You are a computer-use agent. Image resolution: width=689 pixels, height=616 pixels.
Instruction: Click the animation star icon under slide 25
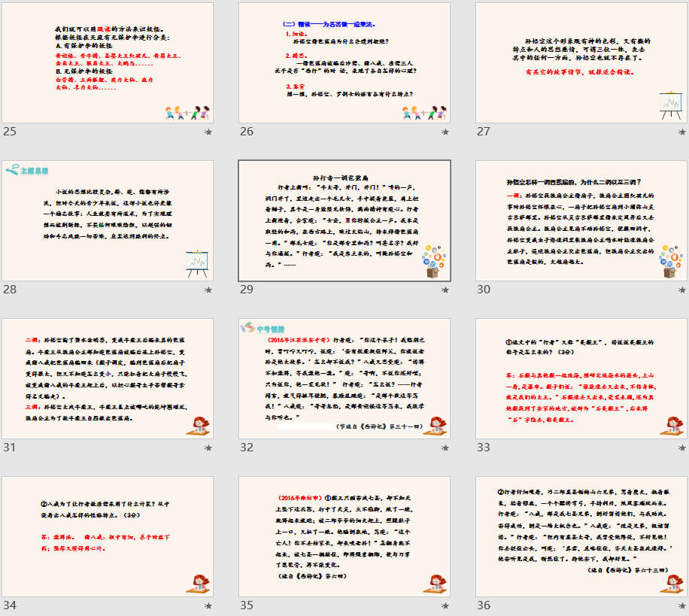point(208,132)
